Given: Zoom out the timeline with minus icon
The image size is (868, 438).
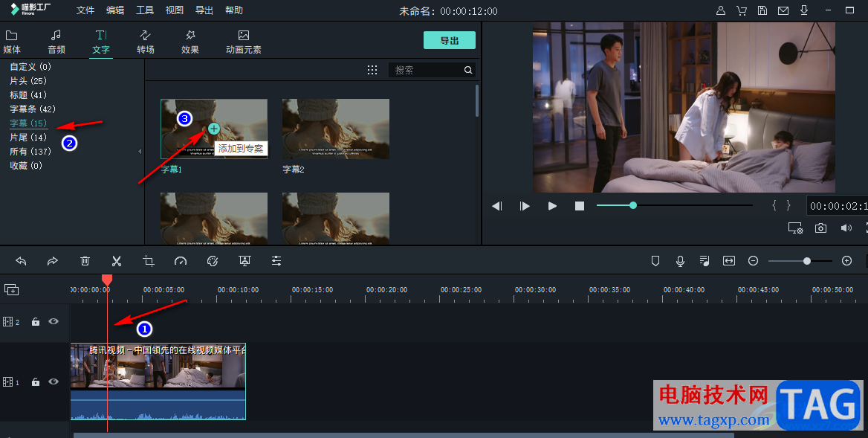Looking at the screenshot, I should click(753, 261).
